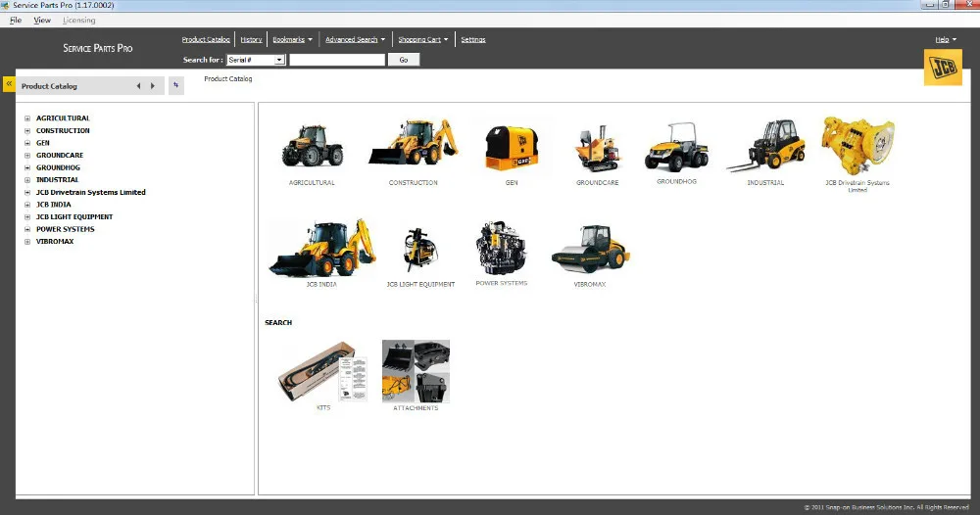980x515 pixels.
Task: Open the CONSTRUCTION backhoe loader category image
Action: [414, 143]
